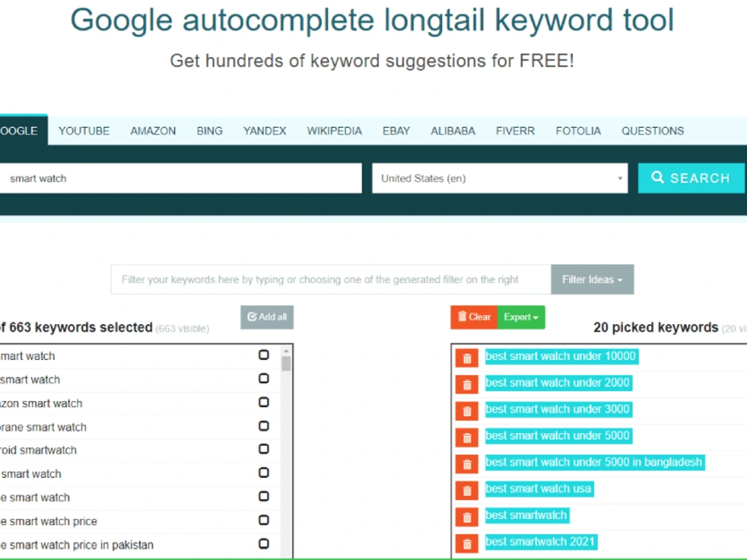Select checkbox for 'smart watch price in pakistan'
This screenshot has width=747, height=560.
point(264,544)
